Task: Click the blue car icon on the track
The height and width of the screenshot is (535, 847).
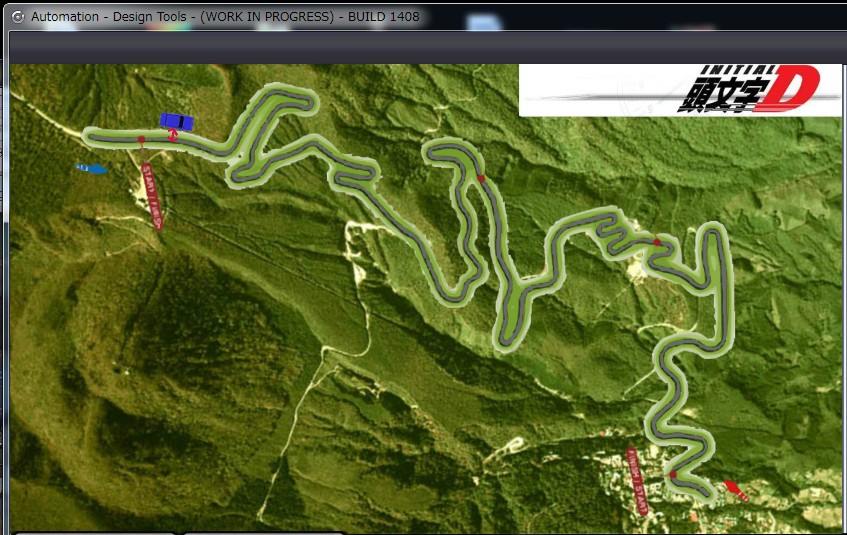Action: coord(176,122)
